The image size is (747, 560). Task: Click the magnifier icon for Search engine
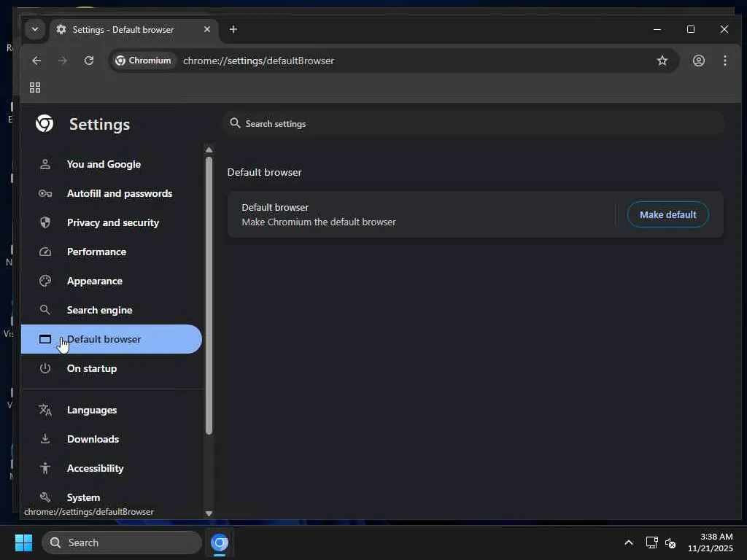(x=44, y=310)
